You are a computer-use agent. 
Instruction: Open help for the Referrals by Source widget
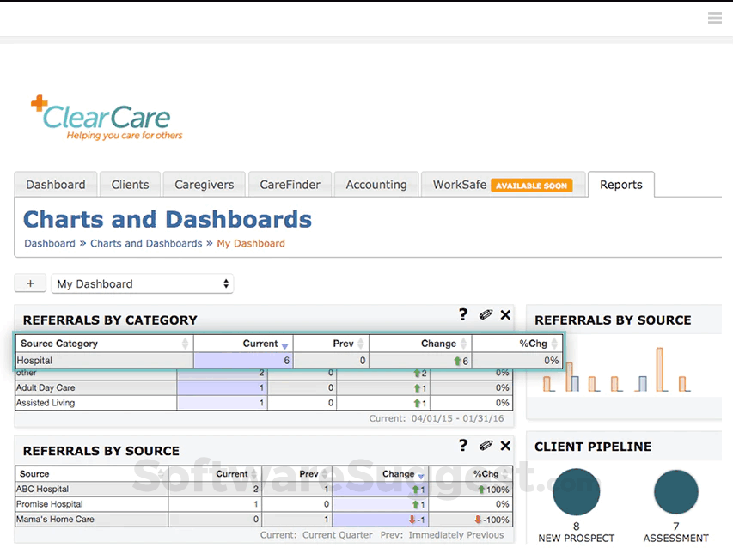click(x=463, y=446)
